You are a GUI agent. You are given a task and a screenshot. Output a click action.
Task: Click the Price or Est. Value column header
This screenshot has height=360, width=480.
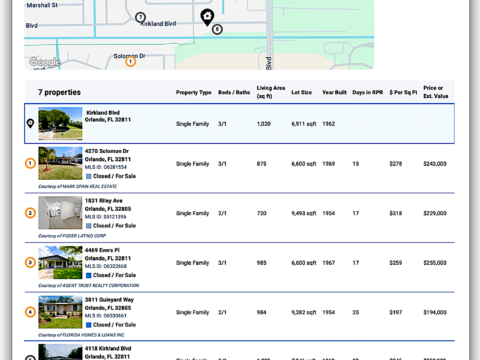(436, 92)
